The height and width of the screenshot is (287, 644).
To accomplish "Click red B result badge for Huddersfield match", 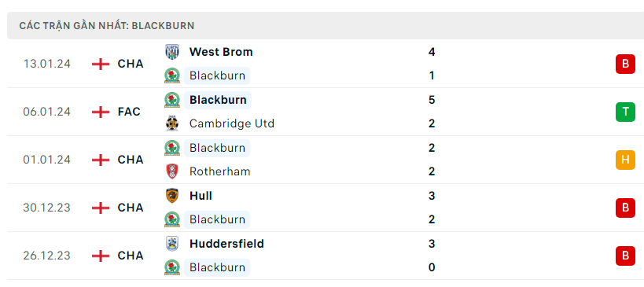I will 625,256.
